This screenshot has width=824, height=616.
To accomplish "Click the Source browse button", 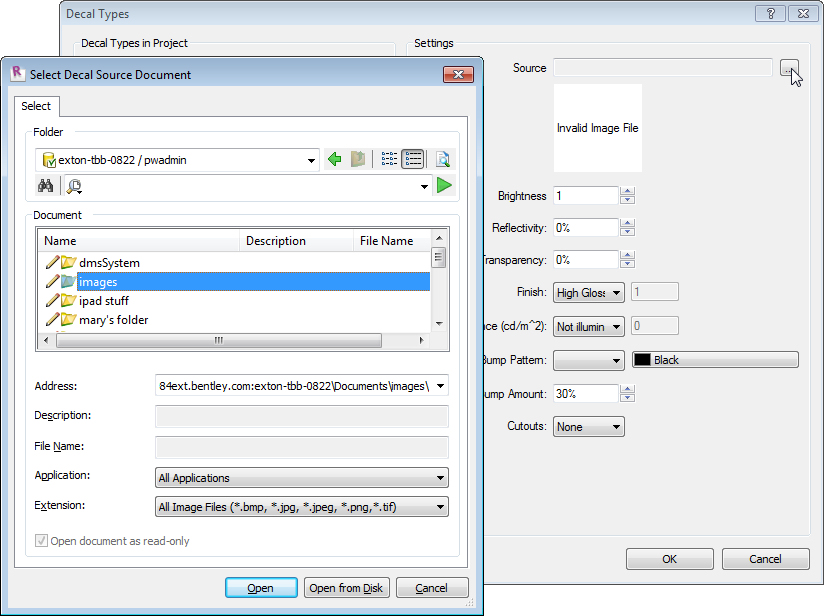I will (x=789, y=68).
